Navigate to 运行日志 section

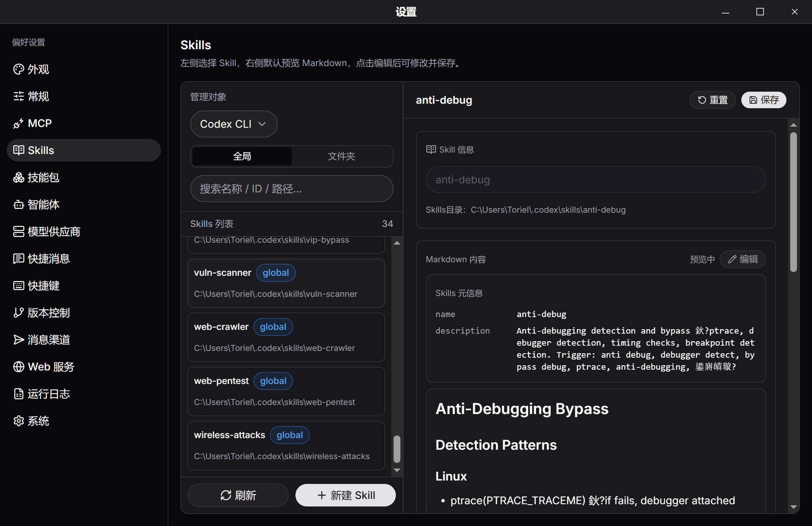(x=84, y=394)
